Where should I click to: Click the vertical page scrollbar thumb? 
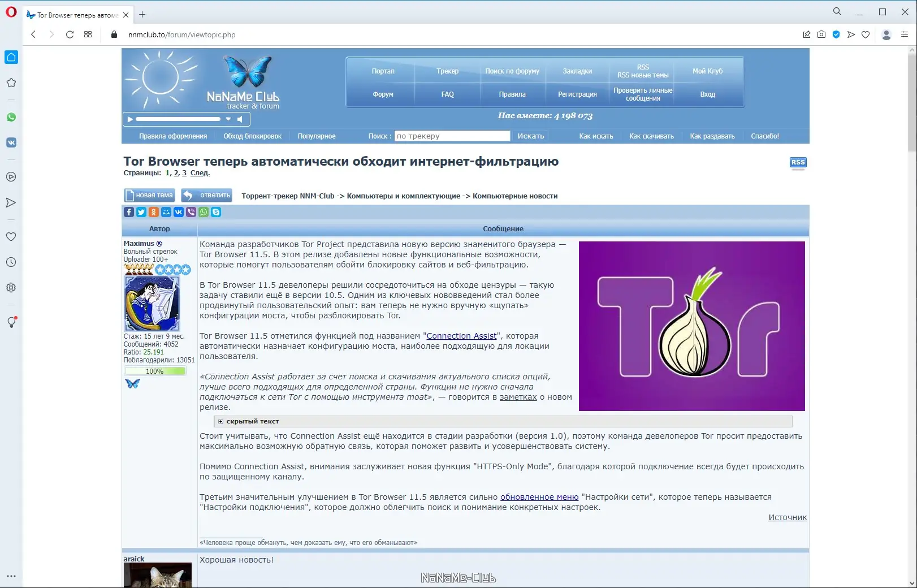(911, 102)
